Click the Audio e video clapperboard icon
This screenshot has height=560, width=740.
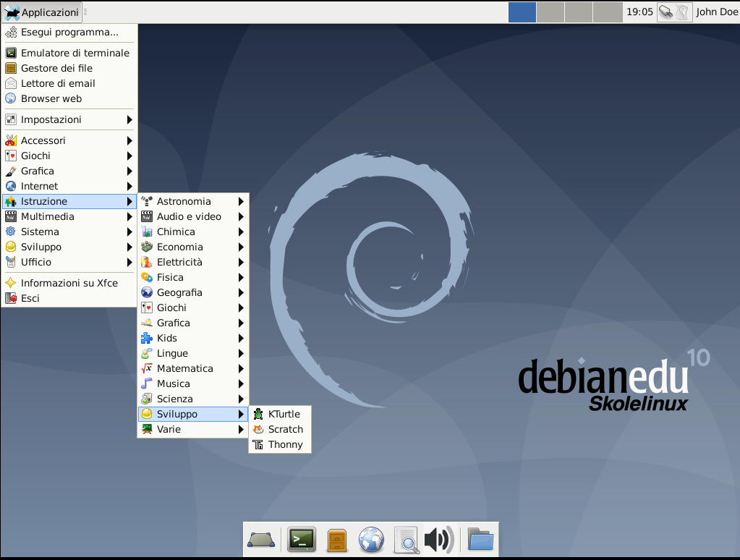pos(147,217)
